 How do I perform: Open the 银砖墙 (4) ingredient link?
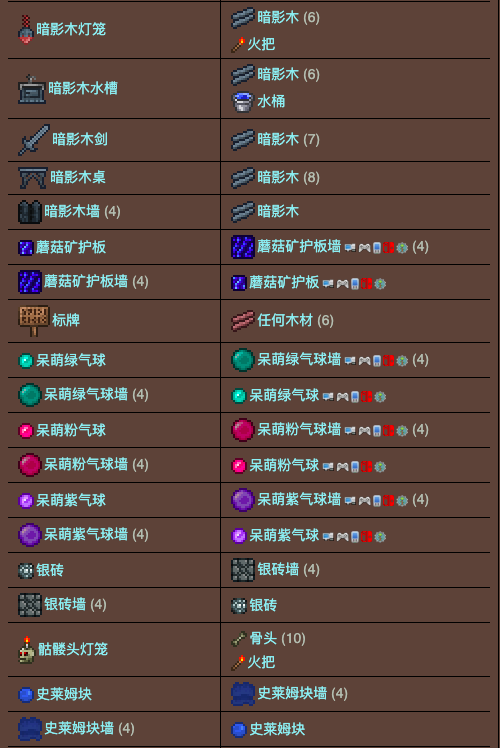point(288,569)
